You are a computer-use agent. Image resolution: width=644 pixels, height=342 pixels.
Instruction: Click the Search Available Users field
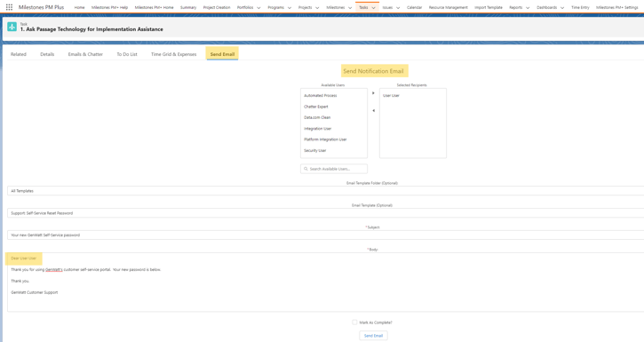tap(334, 169)
